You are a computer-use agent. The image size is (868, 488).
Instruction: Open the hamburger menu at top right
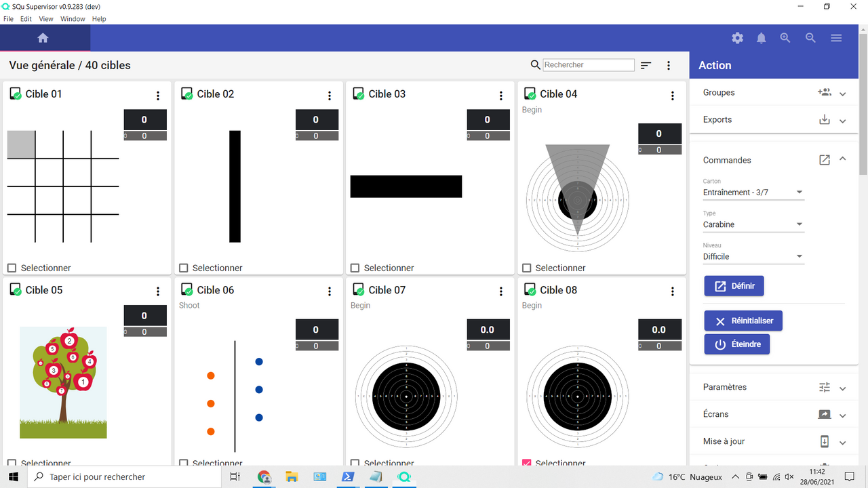tap(836, 38)
